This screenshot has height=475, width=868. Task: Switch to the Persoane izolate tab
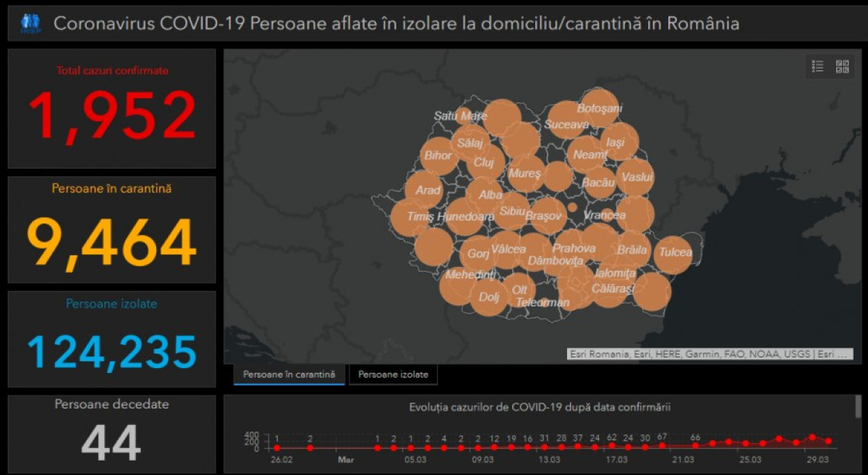click(x=393, y=375)
